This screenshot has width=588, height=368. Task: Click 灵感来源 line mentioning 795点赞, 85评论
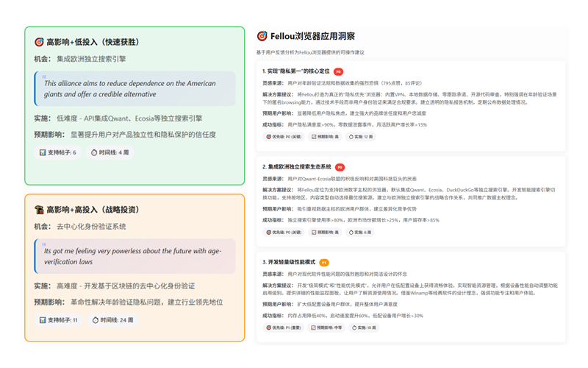(342, 83)
